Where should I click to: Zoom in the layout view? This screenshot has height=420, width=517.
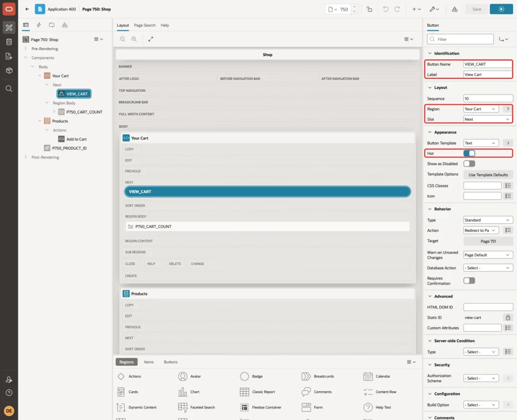click(134, 39)
